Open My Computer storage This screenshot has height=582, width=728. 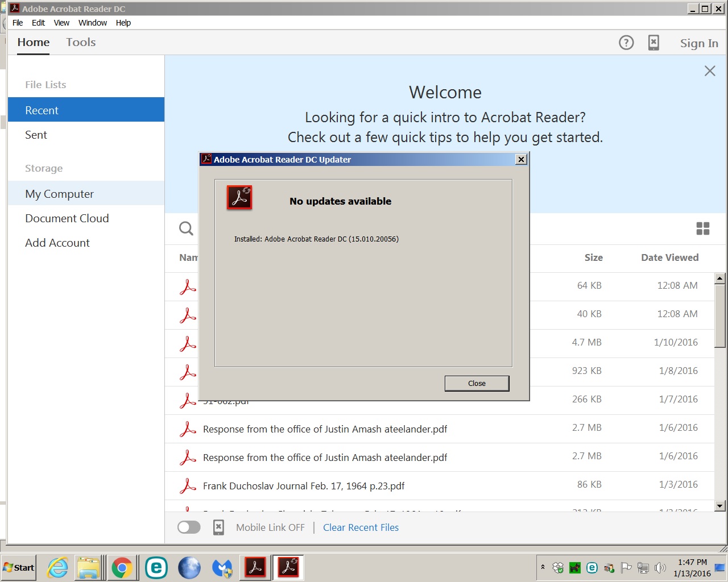[x=86, y=193]
